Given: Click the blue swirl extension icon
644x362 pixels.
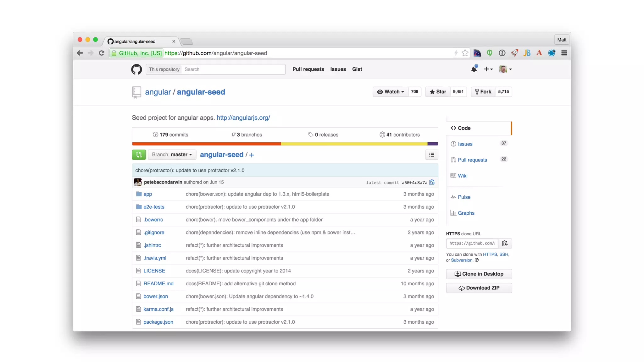Looking at the screenshot, I should click(x=552, y=53).
